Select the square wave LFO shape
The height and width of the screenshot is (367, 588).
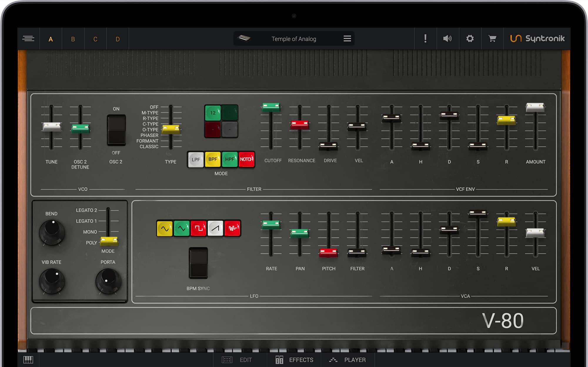[198, 228]
